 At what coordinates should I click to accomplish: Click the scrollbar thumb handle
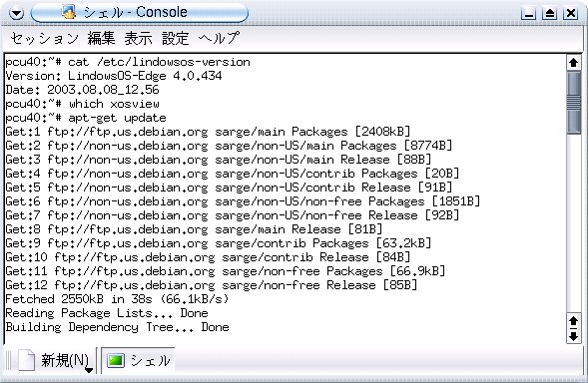(x=573, y=103)
